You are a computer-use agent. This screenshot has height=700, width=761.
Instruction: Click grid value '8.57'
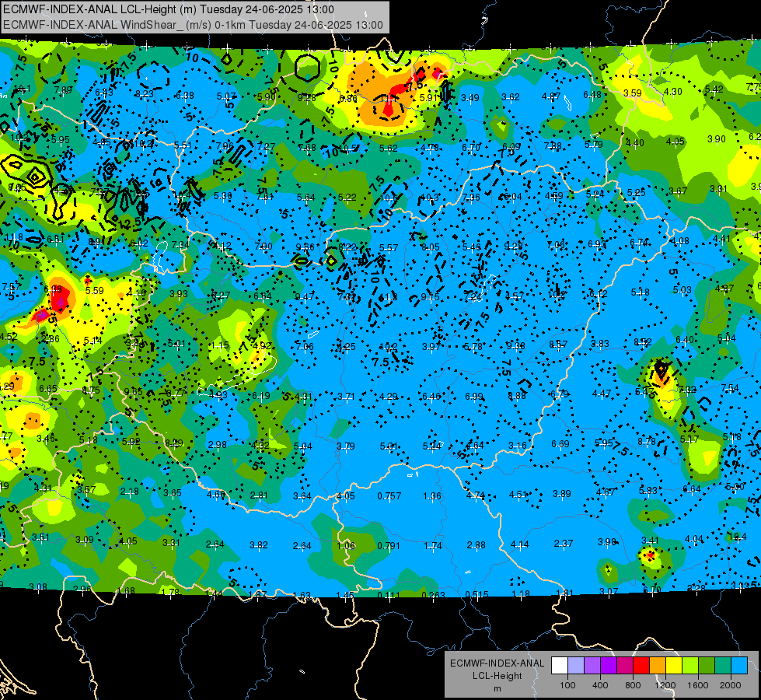point(558,344)
